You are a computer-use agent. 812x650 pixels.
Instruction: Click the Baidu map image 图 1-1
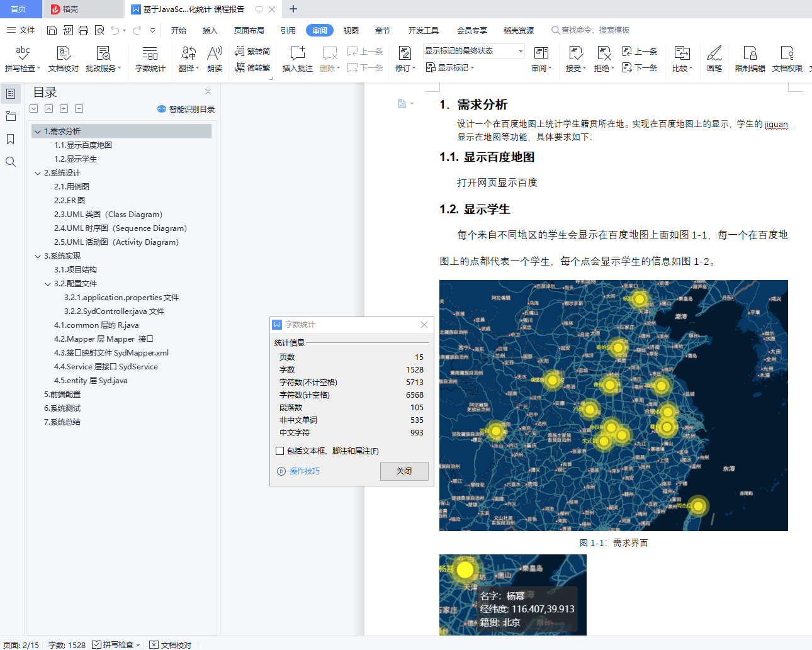tap(614, 405)
